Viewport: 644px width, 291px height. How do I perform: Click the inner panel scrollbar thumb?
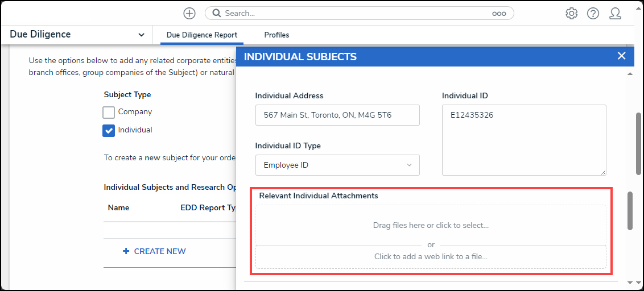tap(630, 210)
